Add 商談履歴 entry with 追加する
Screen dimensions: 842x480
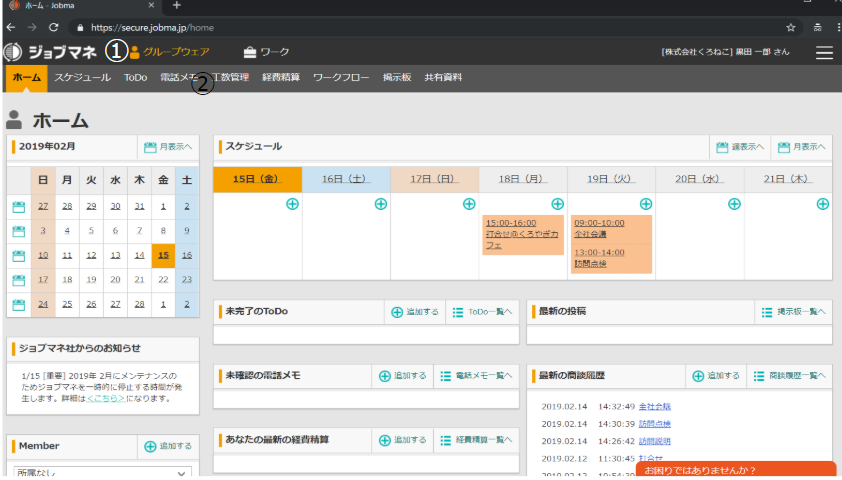(716, 376)
